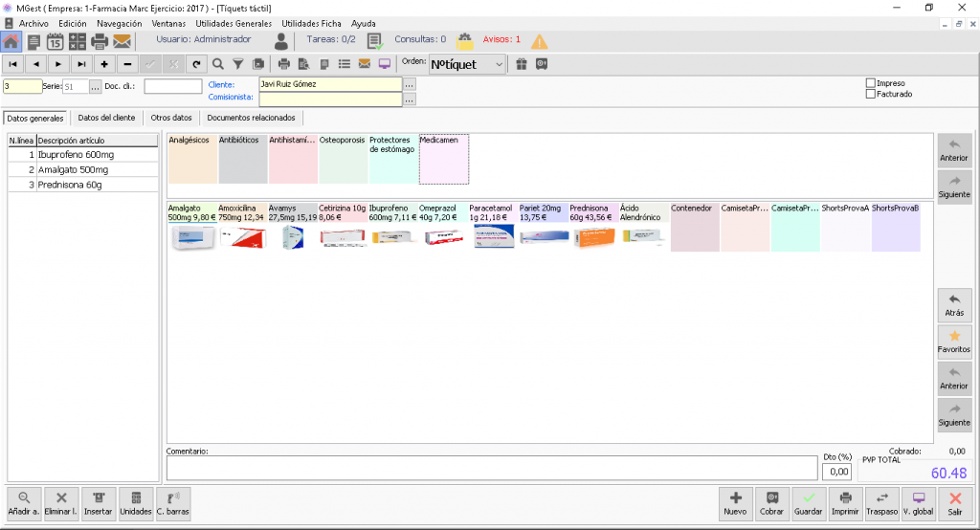
Task: Click the envelope mail icon in top toolbar
Action: click(x=122, y=42)
